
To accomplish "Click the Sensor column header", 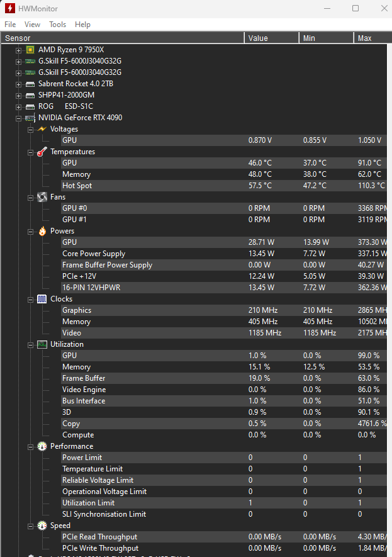I will (122, 38).
